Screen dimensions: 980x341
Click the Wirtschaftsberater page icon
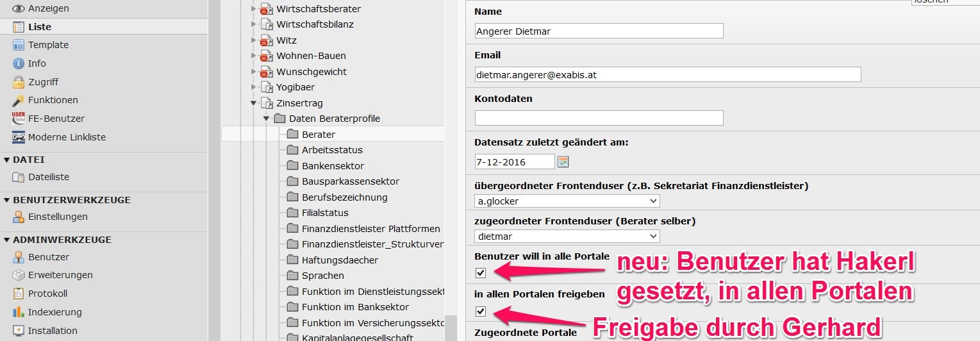coord(267,9)
